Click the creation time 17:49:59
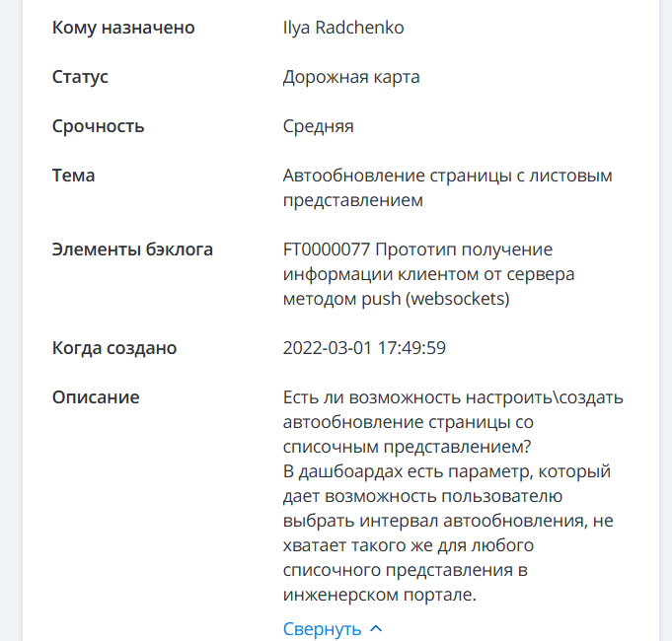 point(411,348)
